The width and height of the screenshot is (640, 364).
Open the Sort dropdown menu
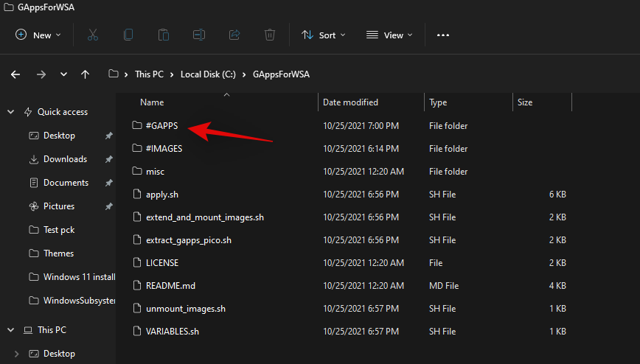tap(322, 35)
